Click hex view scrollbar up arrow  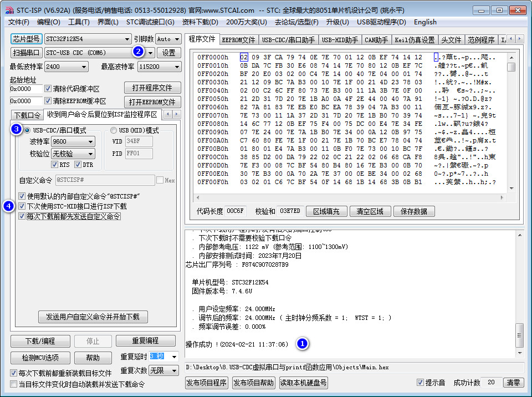(511, 58)
